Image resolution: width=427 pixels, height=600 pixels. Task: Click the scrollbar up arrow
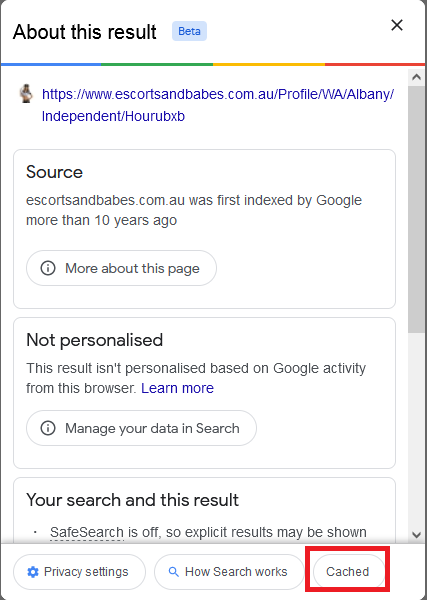[416, 77]
